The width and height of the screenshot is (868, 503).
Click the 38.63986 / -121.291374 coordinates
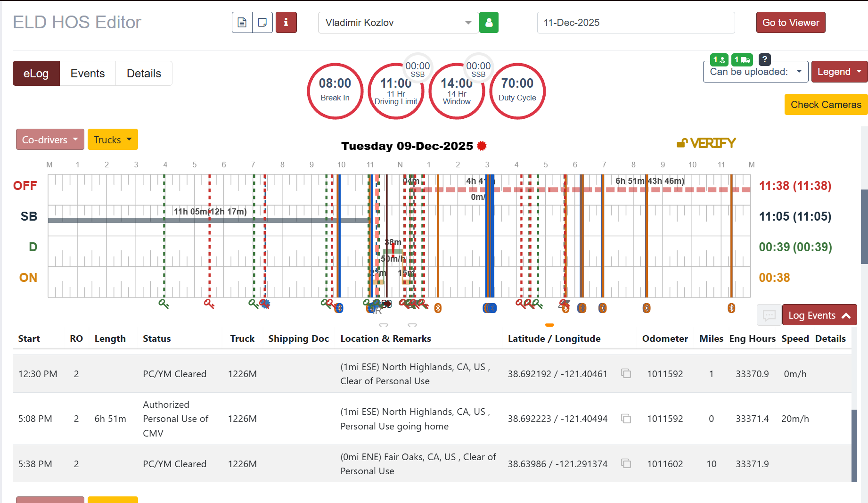click(x=558, y=464)
